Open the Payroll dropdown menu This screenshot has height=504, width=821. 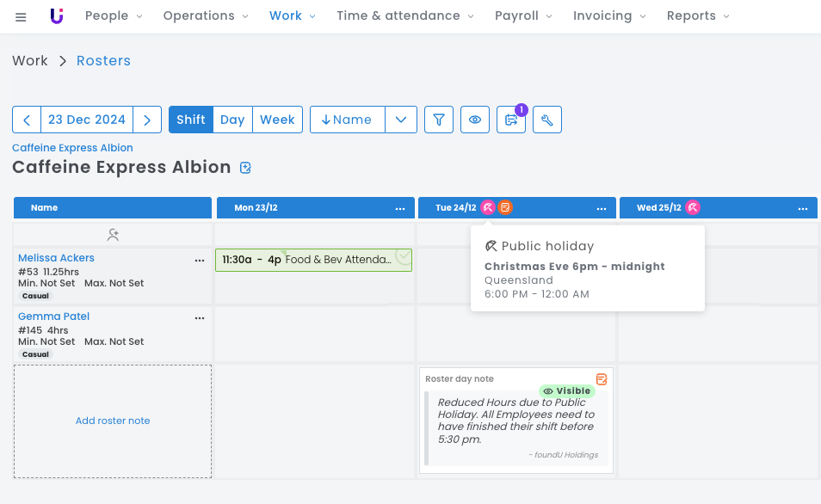click(523, 15)
